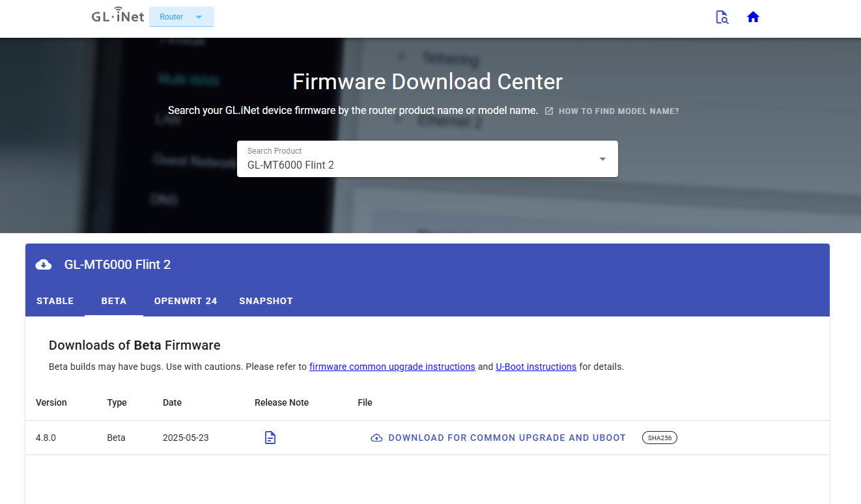Open the Search Product dropdown arrow
Image resolution: width=861 pixels, height=504 pixels.
[x=602, y=159]
